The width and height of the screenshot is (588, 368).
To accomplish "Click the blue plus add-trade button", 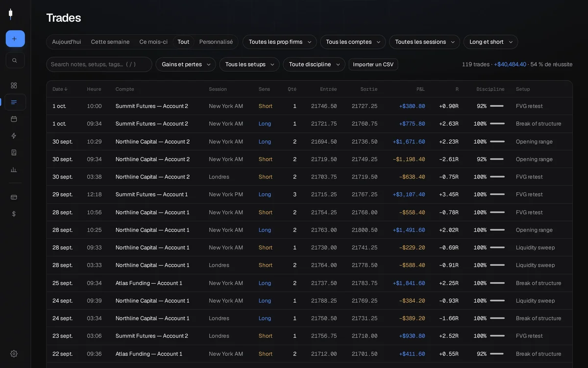I will pyautogui.click(x=15, y=39).
